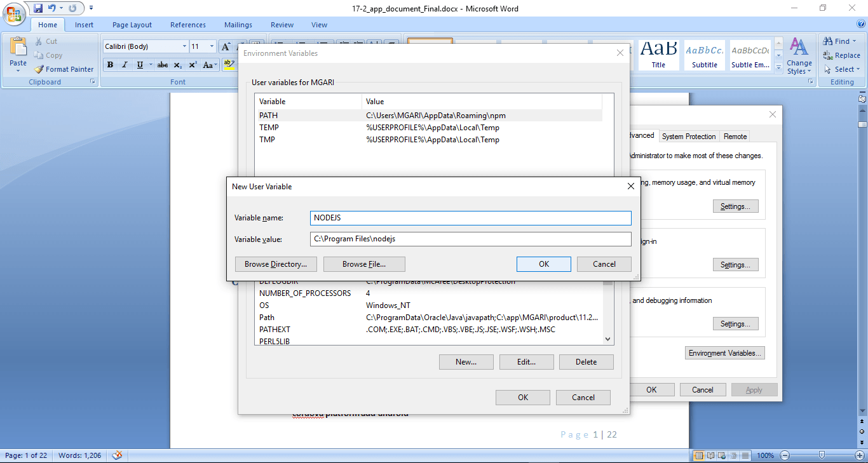Apply text highlight color
This screenshot has height=463, width=868.
point(229,65)
